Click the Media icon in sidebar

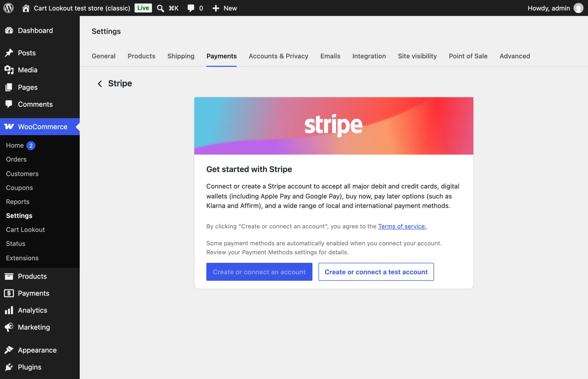point(9,70)
